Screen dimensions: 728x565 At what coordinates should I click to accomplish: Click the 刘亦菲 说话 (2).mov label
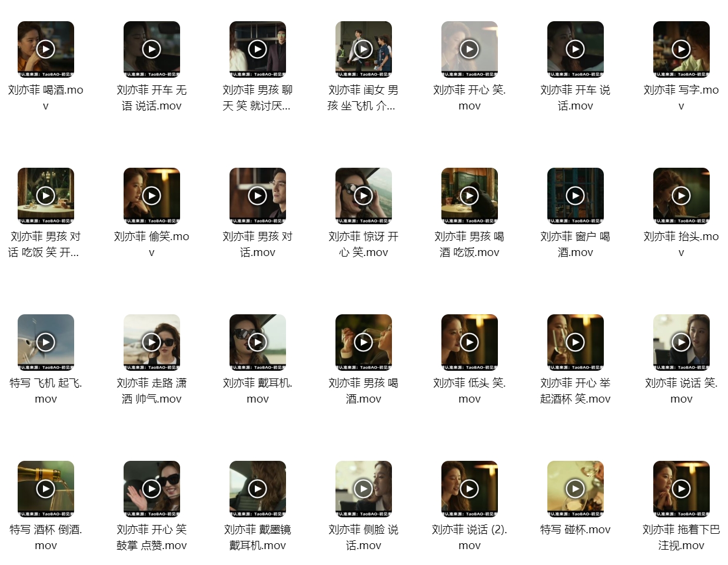pos(470,537)
